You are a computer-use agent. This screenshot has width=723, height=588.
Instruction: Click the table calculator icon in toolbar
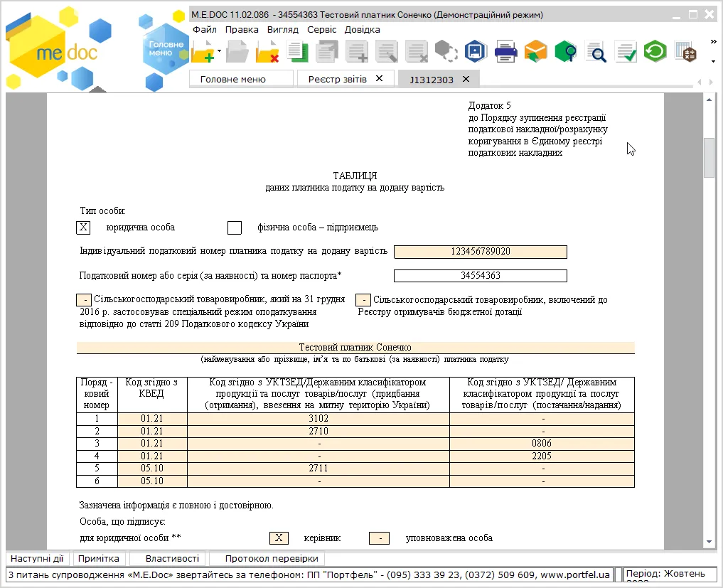685,51
